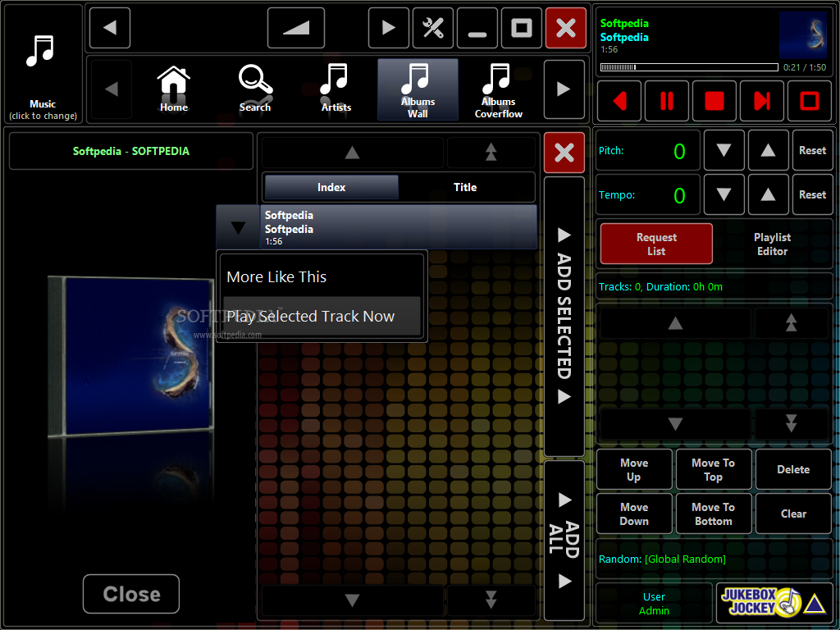Click the large Softpedia album cover
This screenshot has height=630, width=840.
[x=131, y=356]
